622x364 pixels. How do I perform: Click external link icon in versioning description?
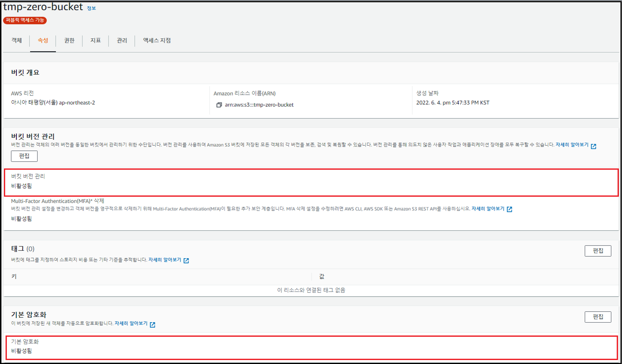coord(593,146)
